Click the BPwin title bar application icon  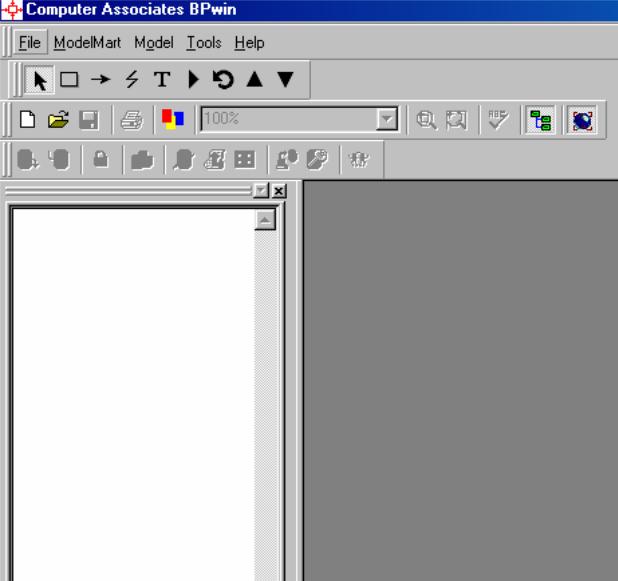pyautogui.click(x=12, y=9)
